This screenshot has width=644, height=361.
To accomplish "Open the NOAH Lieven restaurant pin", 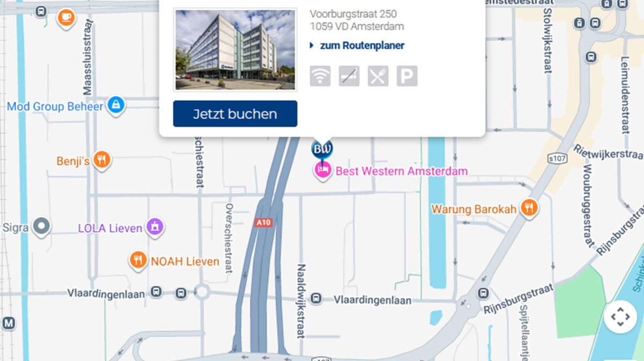I will click(138, 261).
